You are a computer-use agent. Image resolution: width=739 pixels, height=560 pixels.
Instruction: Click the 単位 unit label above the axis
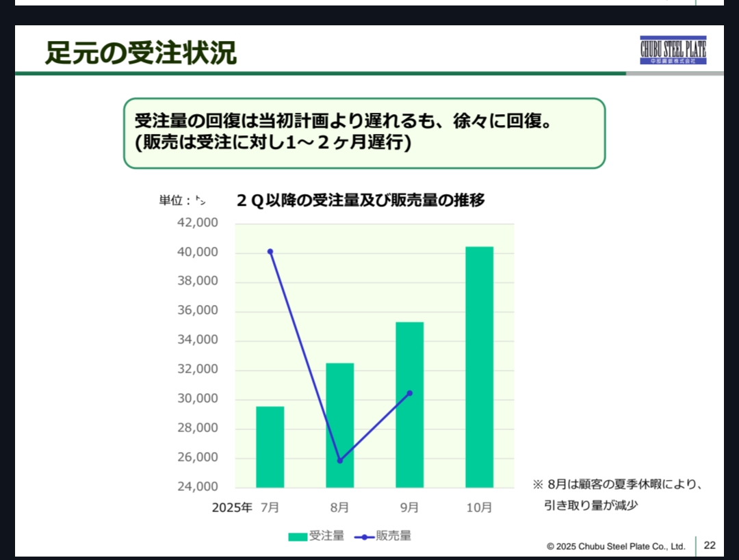[182, 200]
